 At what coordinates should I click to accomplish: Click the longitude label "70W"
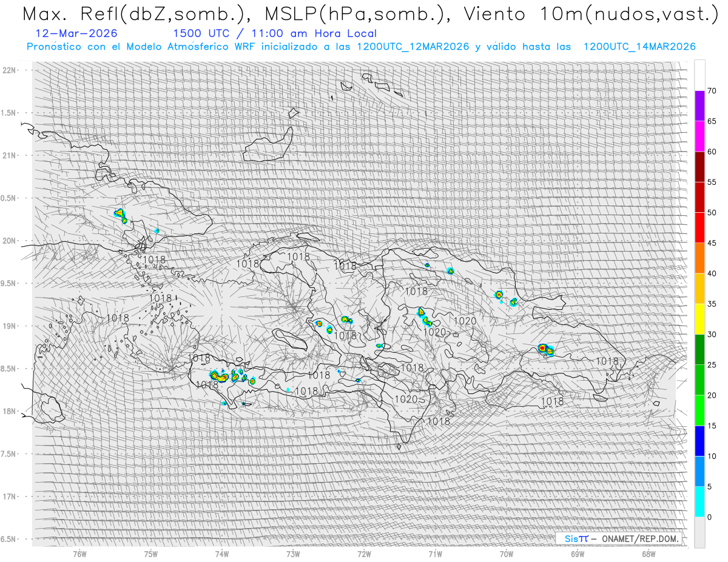[507, 554]
